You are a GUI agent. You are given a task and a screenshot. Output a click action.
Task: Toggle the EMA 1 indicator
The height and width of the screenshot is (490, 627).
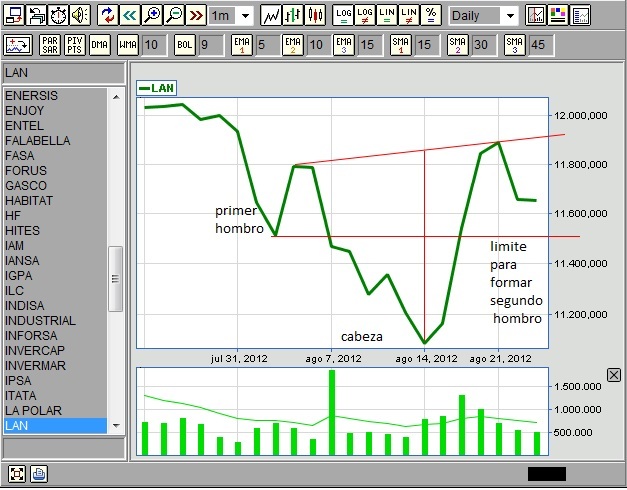pos(242,45)
